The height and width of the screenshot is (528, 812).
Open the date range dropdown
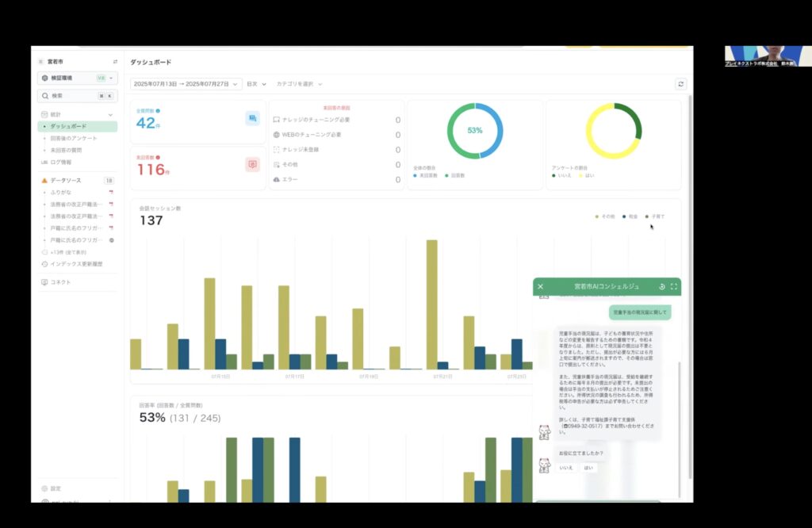coord(186,84)
